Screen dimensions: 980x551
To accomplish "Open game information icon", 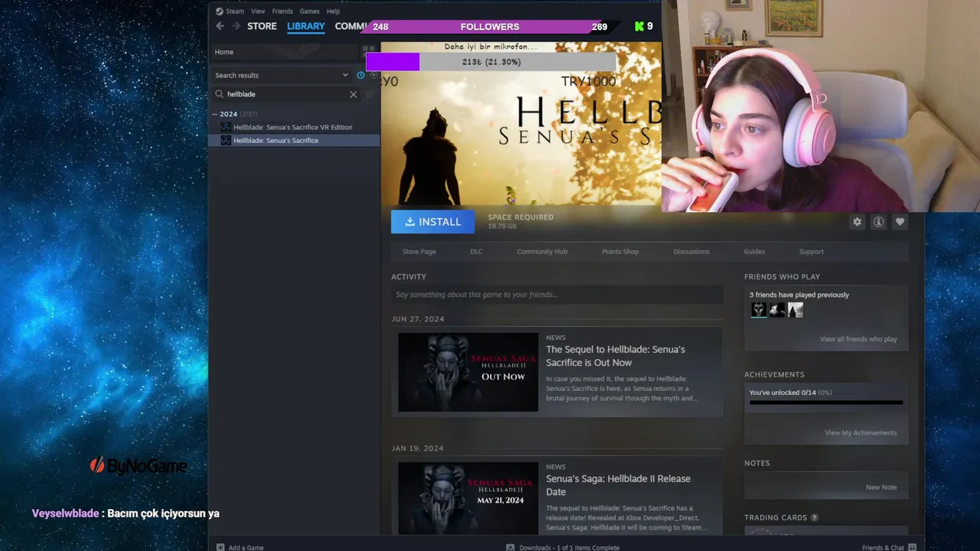I will (878, 222).
